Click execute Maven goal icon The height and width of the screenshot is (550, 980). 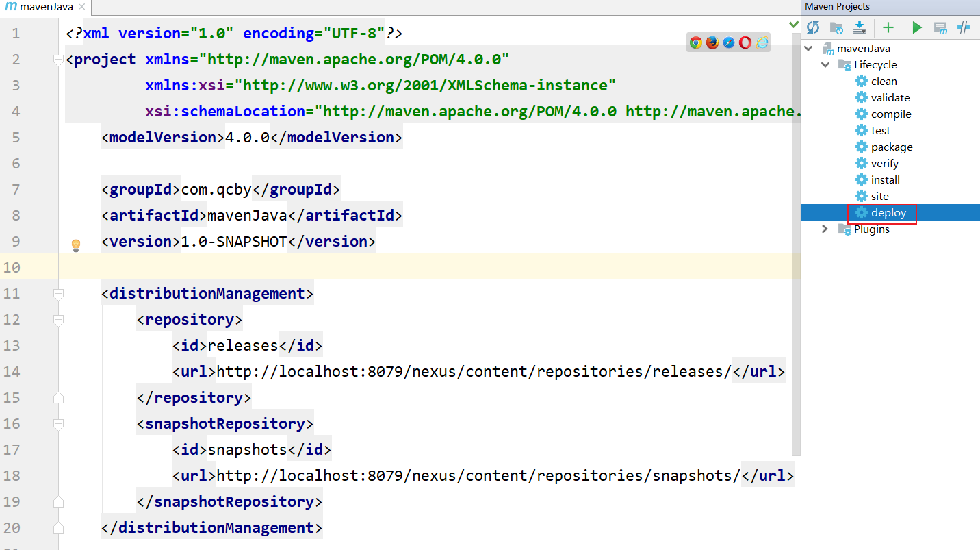click(941, 27)
